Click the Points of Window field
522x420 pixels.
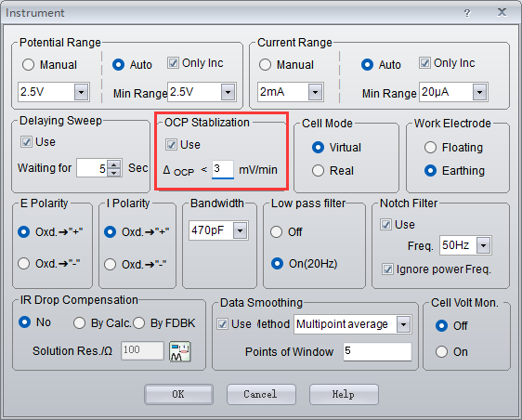tap(377, 351)
